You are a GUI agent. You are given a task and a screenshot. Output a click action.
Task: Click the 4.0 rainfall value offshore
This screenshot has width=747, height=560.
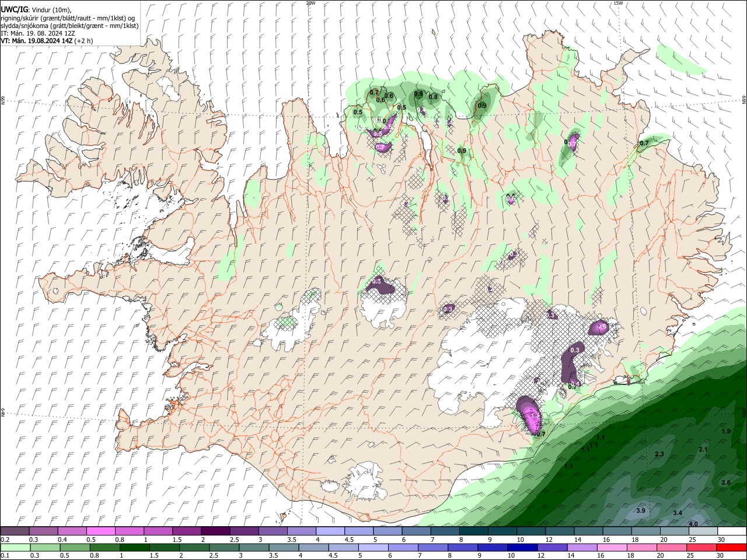[x=693, y=524]
